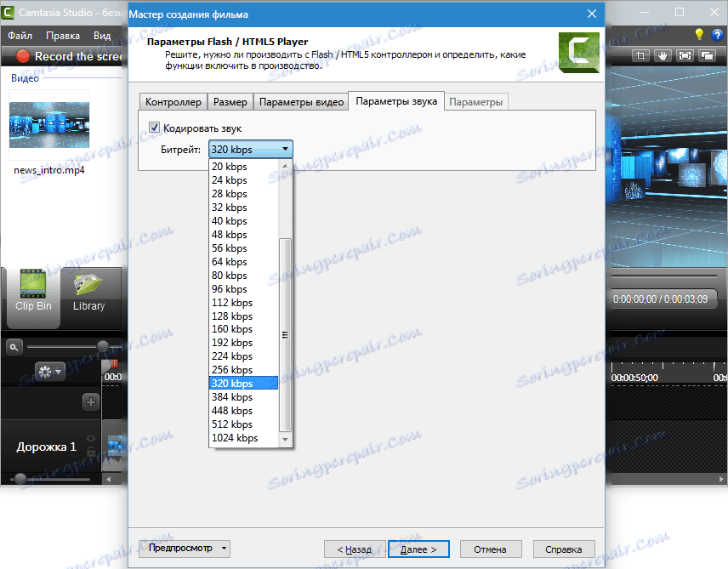Select the Crop tool in the preview toolbar

[x=640, y=54]
